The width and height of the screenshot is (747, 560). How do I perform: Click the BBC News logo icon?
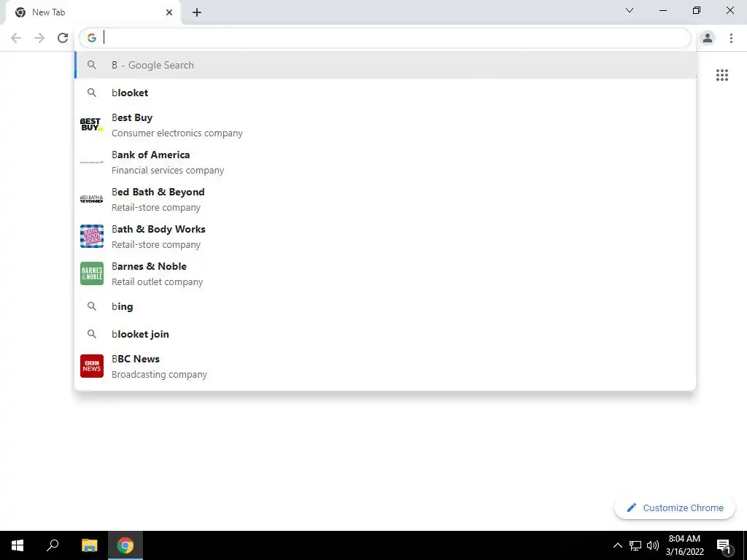[92, 366]
